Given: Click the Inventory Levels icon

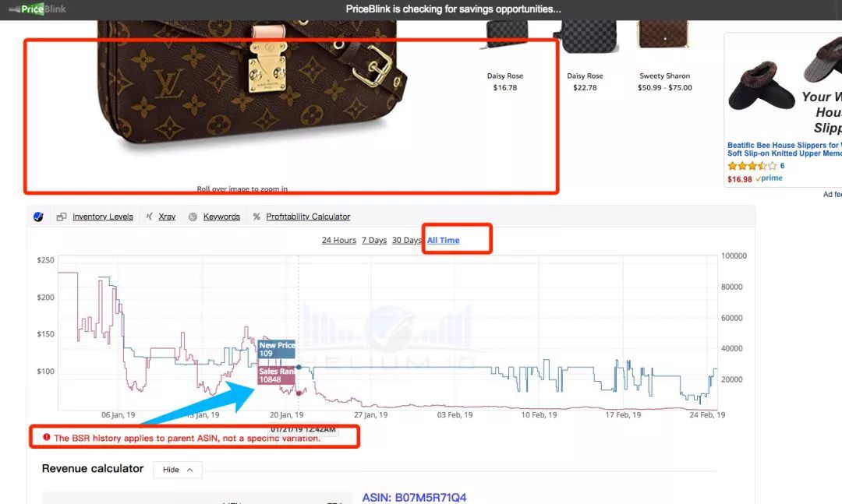Looking at the screenshot, I should pyautogui.click(x=61, y=217).
